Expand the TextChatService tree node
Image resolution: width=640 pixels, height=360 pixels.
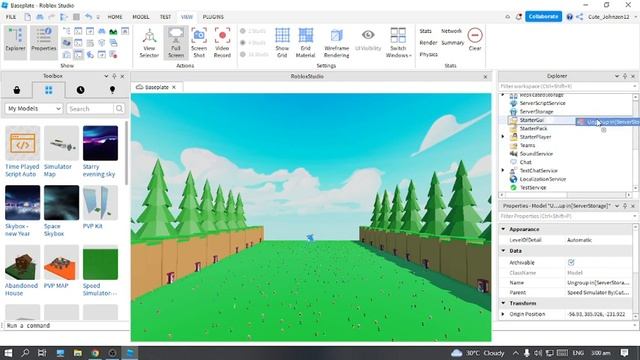click(x=503, y=170)
